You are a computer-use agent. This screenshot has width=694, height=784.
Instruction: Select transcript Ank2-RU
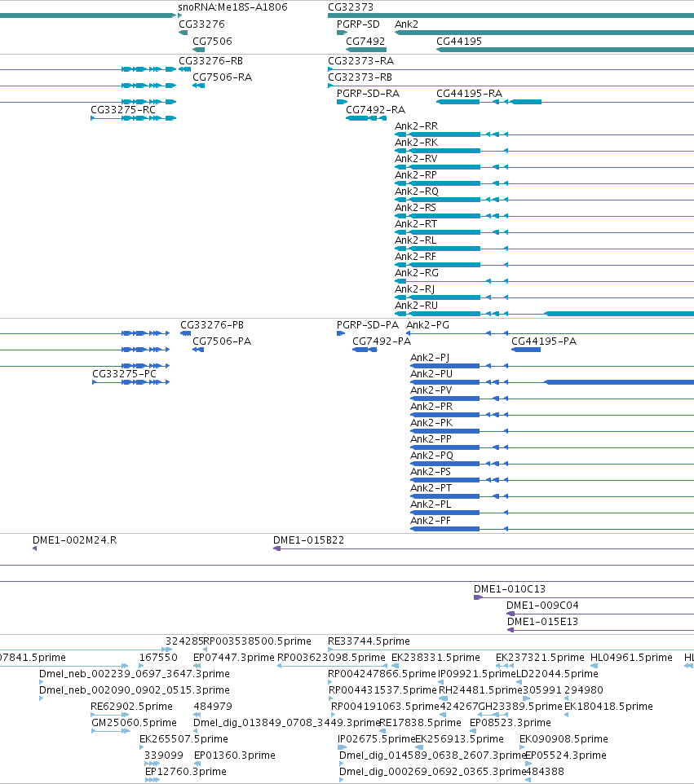click(x=416, y=305)
